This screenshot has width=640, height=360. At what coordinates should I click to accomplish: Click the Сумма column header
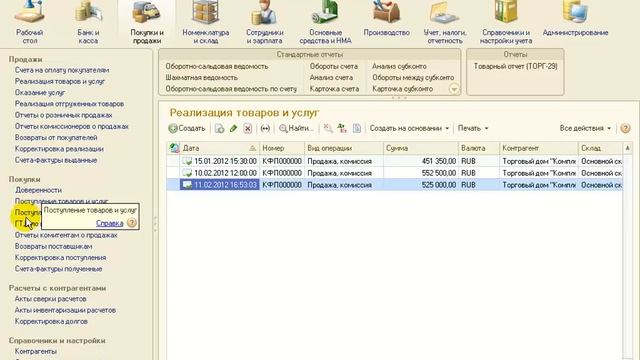[x=420, y=148]
